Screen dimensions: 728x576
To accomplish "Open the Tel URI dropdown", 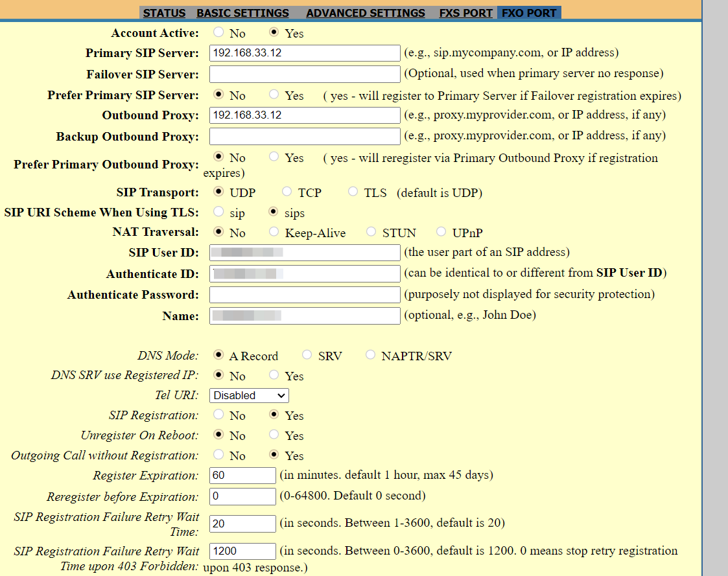I will click(249, 395).
